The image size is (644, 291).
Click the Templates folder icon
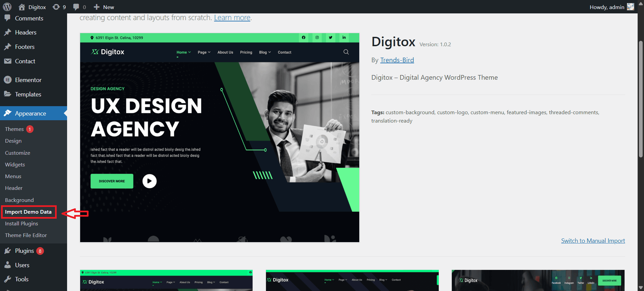point(7,94)
